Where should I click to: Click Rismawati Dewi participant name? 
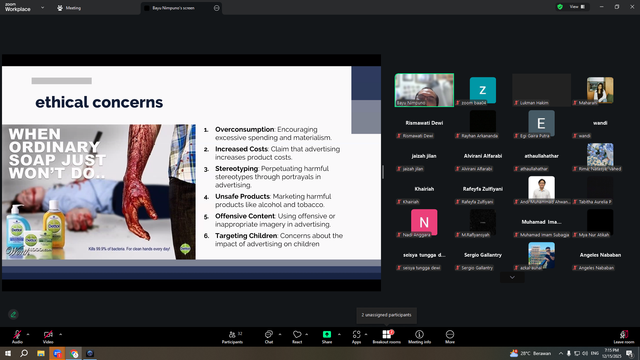coord(424,123)
